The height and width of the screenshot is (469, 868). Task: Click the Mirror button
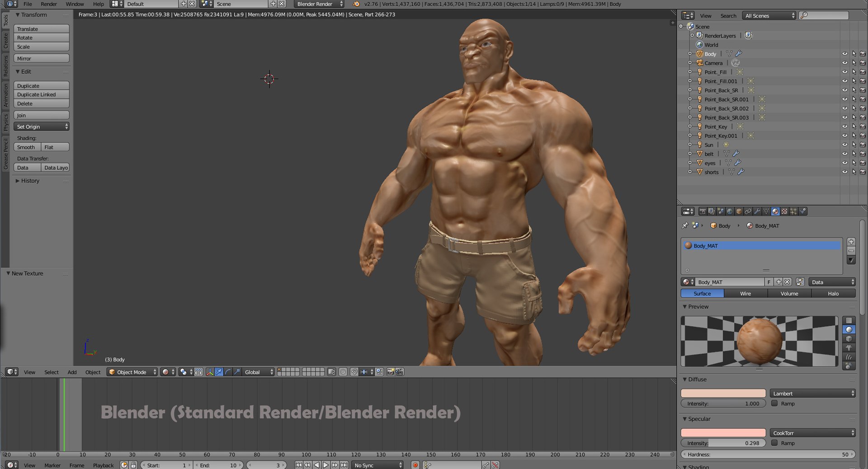41,59
